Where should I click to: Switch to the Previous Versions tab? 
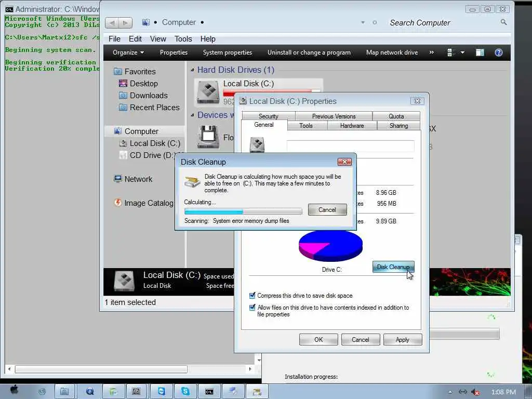pyautogui.click(x=334, y=116)
